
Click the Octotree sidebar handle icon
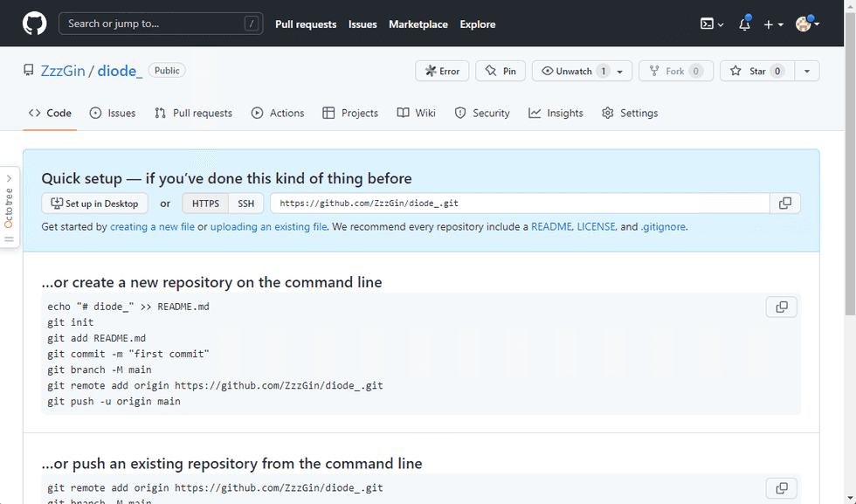(x=10, y=239)
